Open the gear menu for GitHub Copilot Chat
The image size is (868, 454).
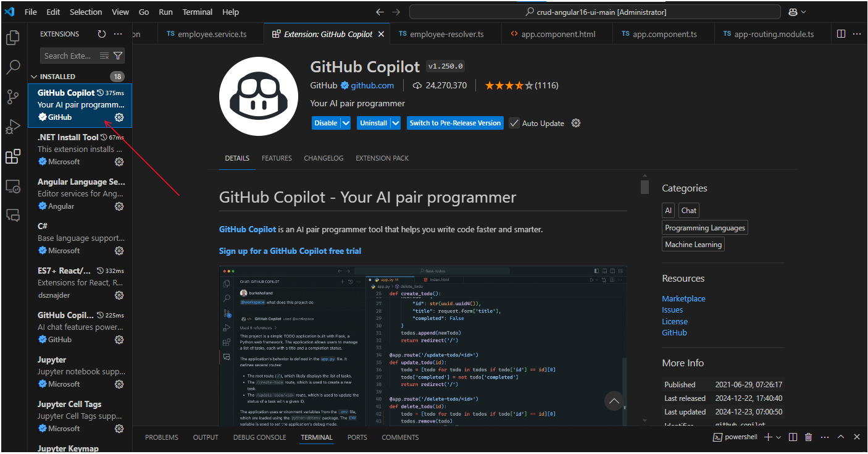click(x=119, y=340)
